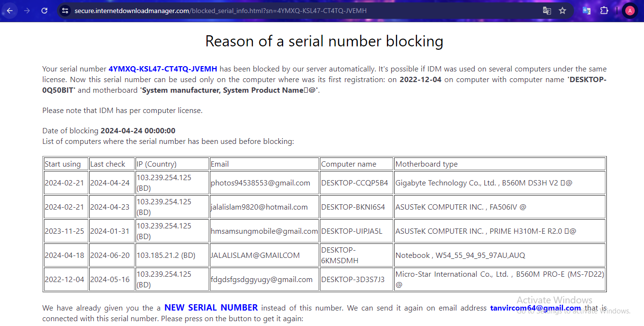Click last check date 2024-01-31

[110, 231]
